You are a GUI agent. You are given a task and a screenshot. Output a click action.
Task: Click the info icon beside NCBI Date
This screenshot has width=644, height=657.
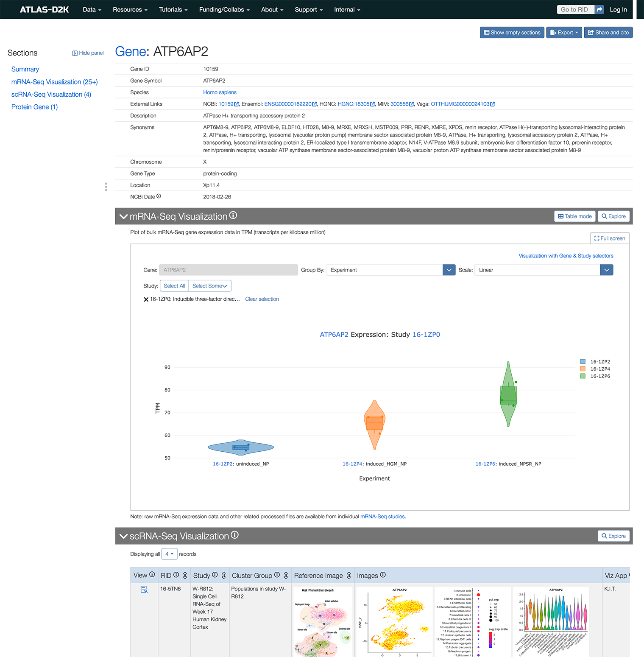pos(159,196)
